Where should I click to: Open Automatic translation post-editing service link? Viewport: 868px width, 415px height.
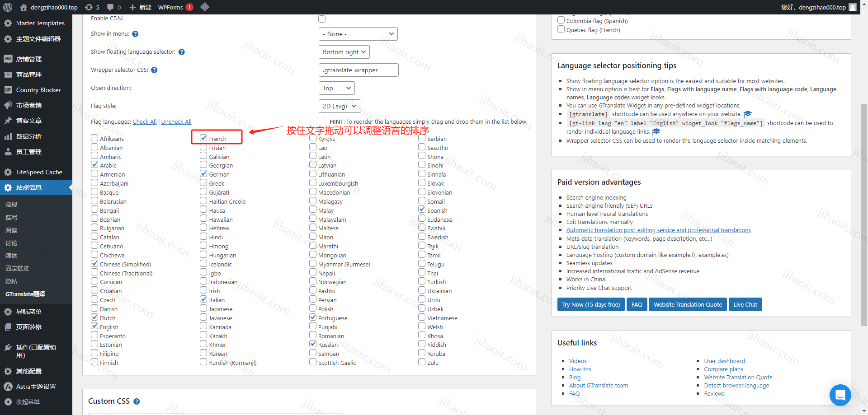tap(658, 230)
